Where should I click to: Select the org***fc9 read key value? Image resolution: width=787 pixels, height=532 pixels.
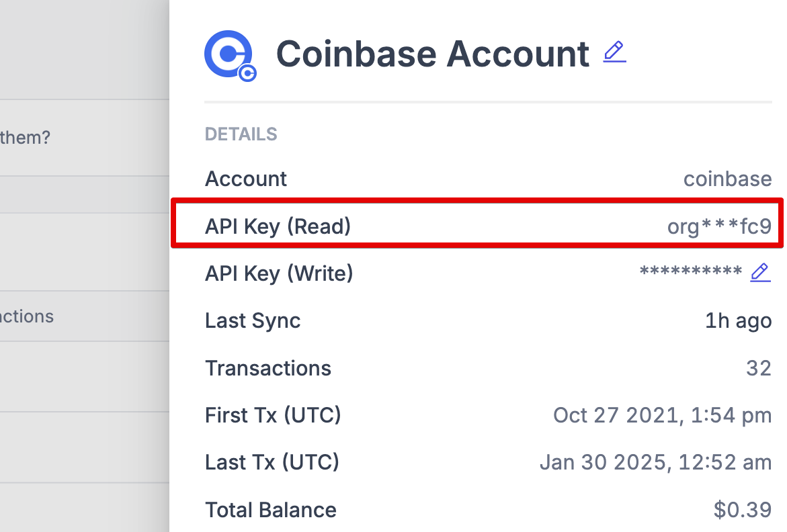[x=719, y=227]
